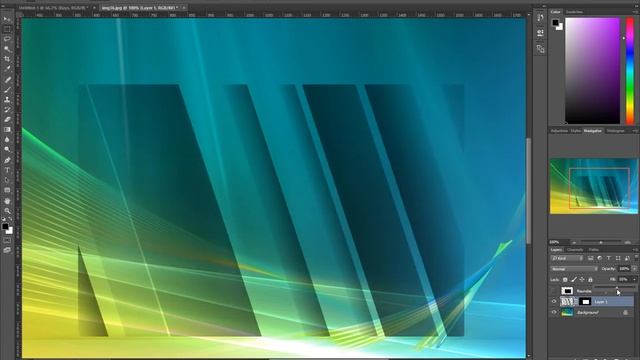Image resolution: width=640 pixels, height=360 pixels.
Task: Click the foreground color swatch in Color panel
Action: pyautogui.click(x=555, y=22)
